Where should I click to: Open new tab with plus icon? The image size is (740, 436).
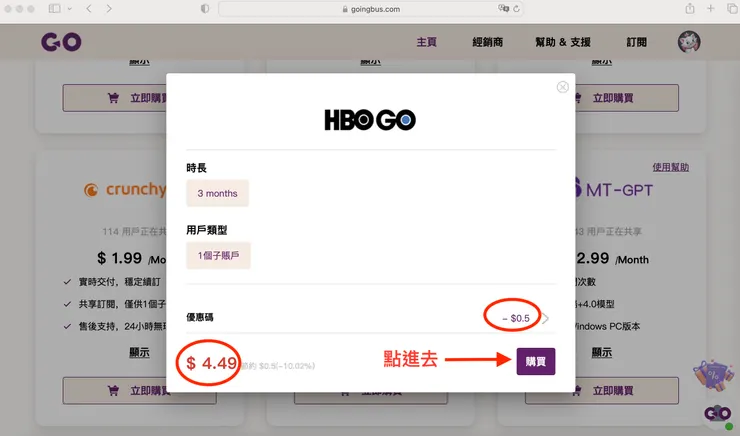tap(711, 8)
